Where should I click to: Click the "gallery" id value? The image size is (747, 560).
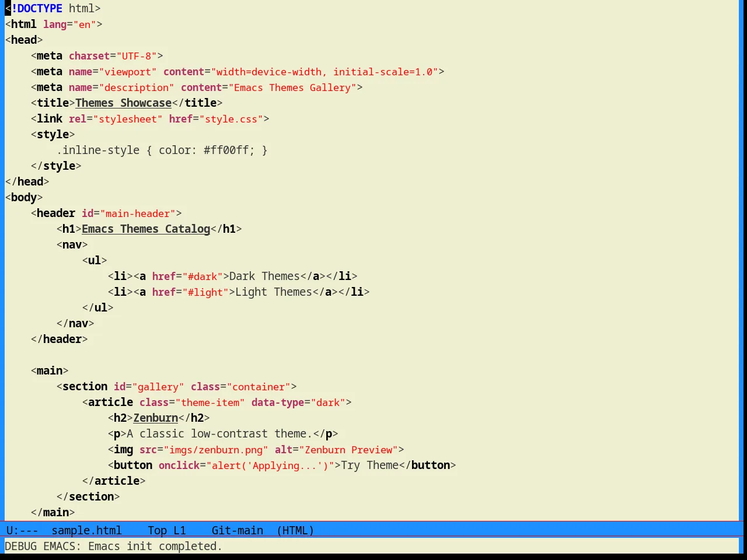[158, 386]
